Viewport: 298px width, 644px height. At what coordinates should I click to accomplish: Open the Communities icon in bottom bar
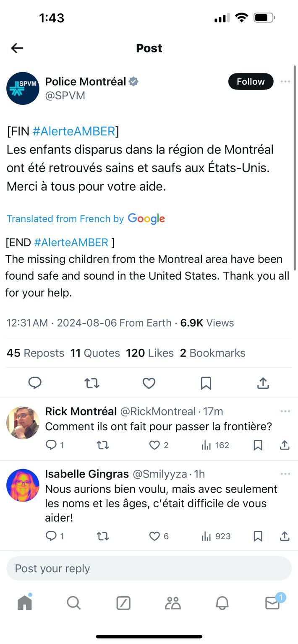pos(173,603)
